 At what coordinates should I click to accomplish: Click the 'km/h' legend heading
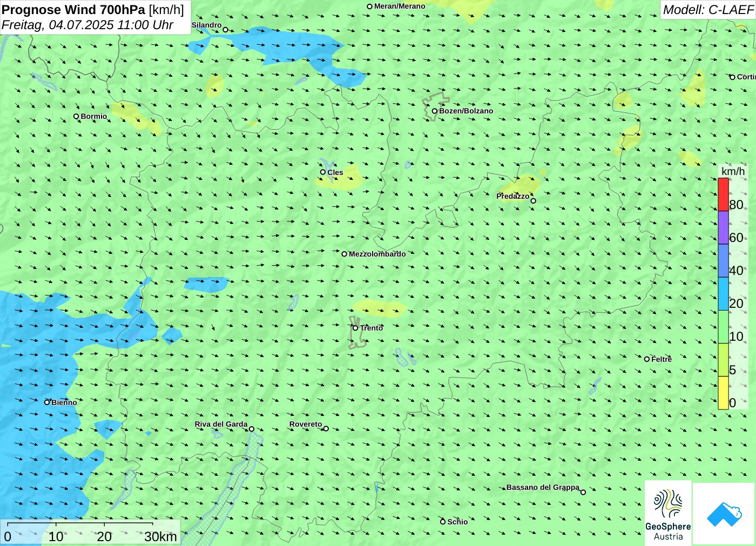(733, 171)
